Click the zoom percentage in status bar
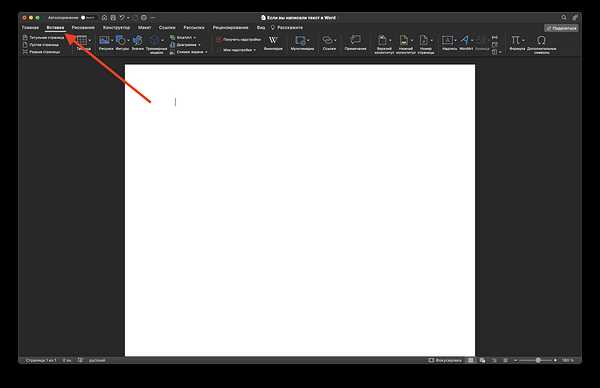Viewport: 600px width, 388px height. 568,360
